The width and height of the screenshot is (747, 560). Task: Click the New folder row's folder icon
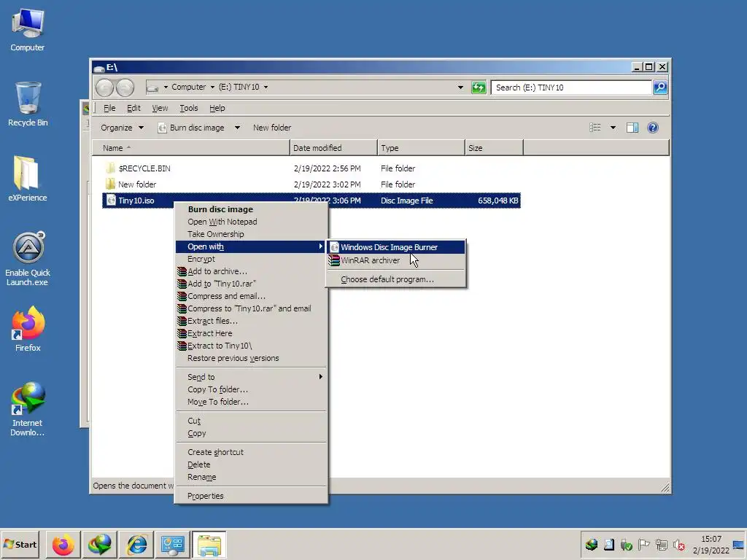click(x=111, y=184)
